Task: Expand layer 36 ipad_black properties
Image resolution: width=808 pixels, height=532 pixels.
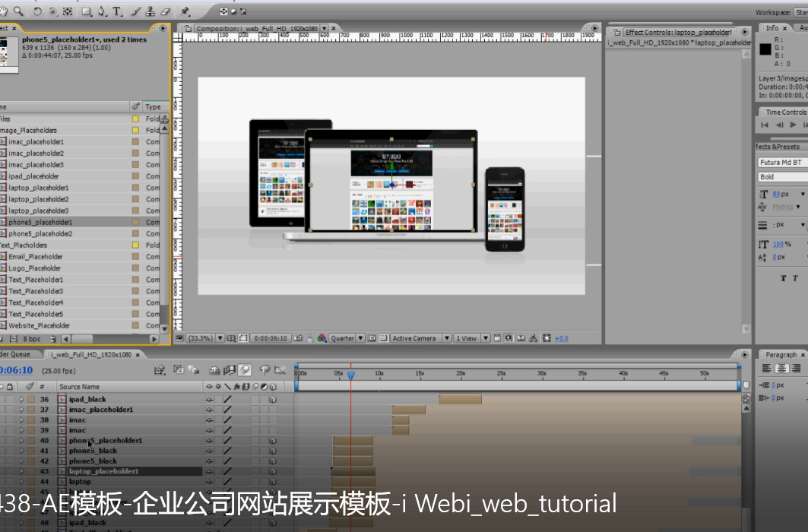Action: [x=21, y=399]
